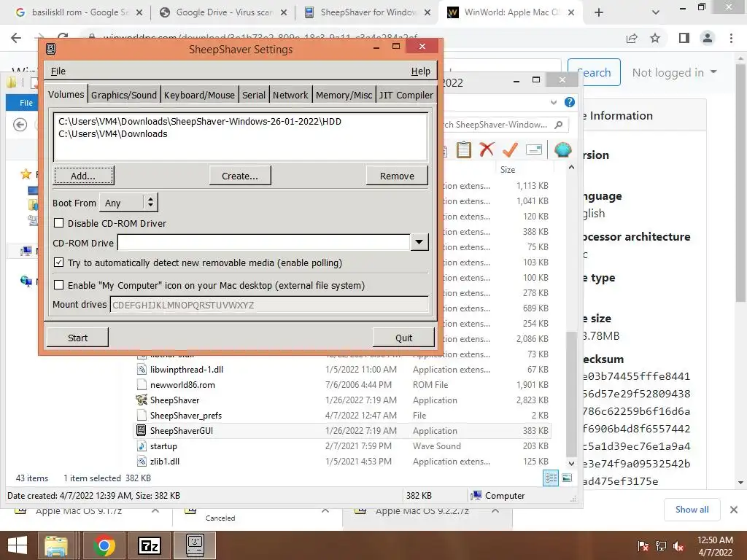Click Show all downloads button

(692, 510)
